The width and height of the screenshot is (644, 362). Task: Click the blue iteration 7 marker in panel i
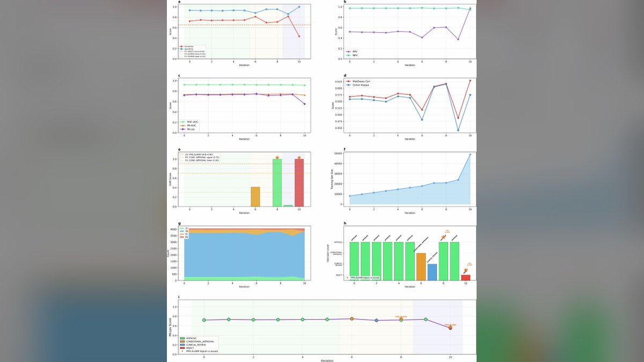click(x=376, y=320)
